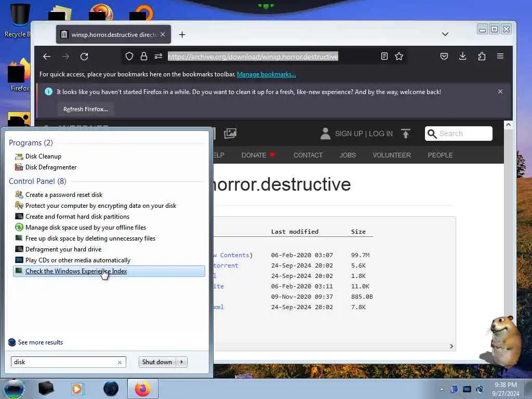Click the Programs (2) group header
This screenshot has height=399, width=532.
(31, 143)
